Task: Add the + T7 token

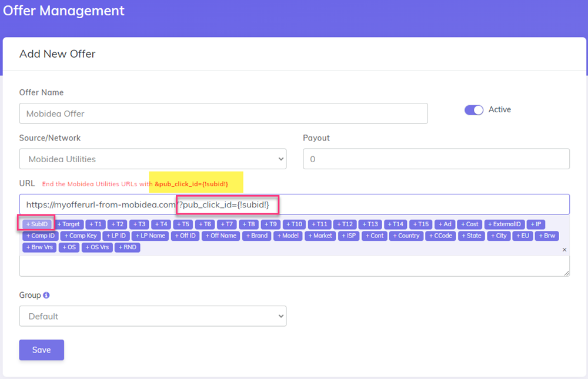Action: point(227,224)
